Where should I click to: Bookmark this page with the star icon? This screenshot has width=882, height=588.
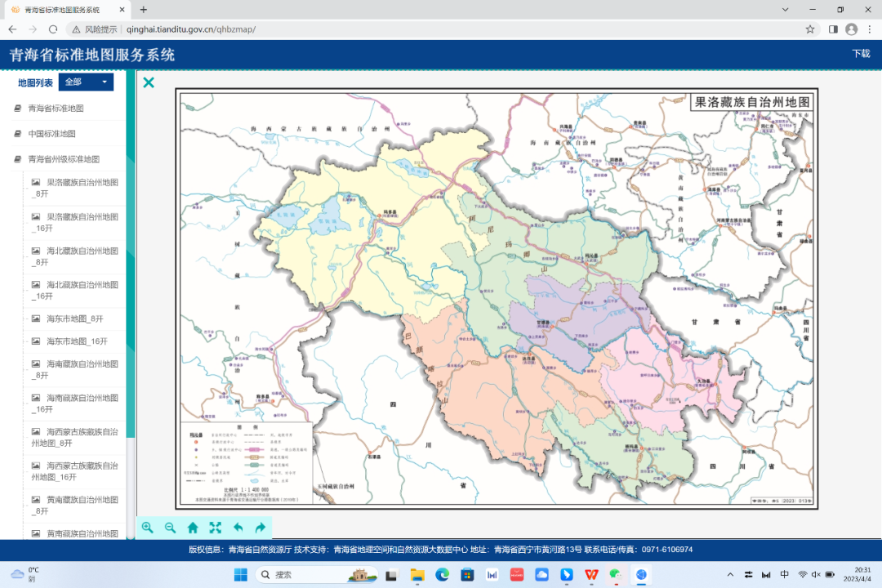click(810, 29)
